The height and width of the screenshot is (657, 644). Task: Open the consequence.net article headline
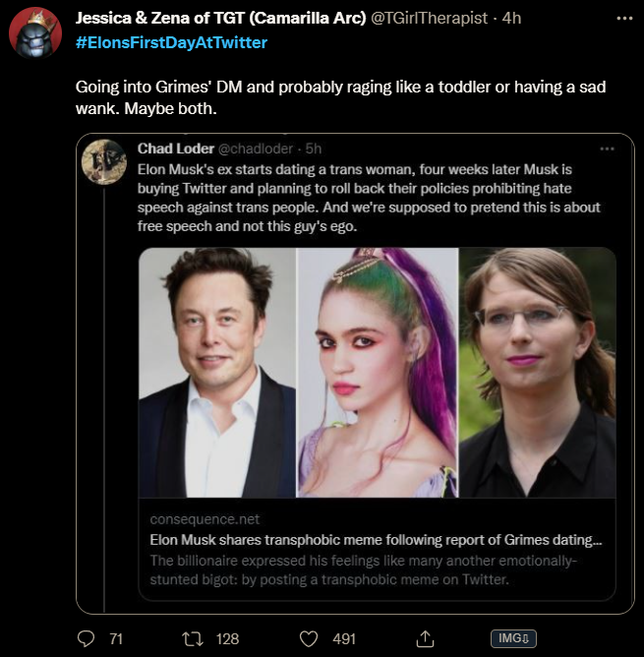(376, 539)
